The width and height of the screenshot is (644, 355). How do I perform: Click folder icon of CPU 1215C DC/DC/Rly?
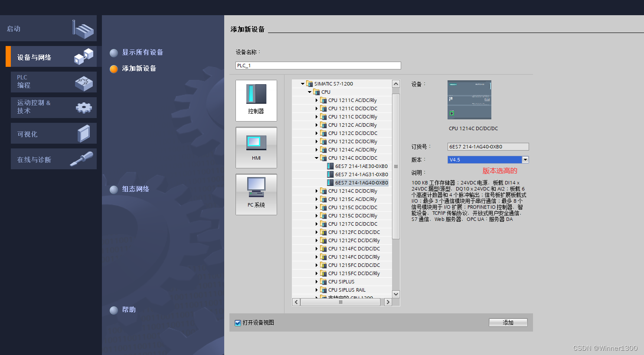pos(324,216)
